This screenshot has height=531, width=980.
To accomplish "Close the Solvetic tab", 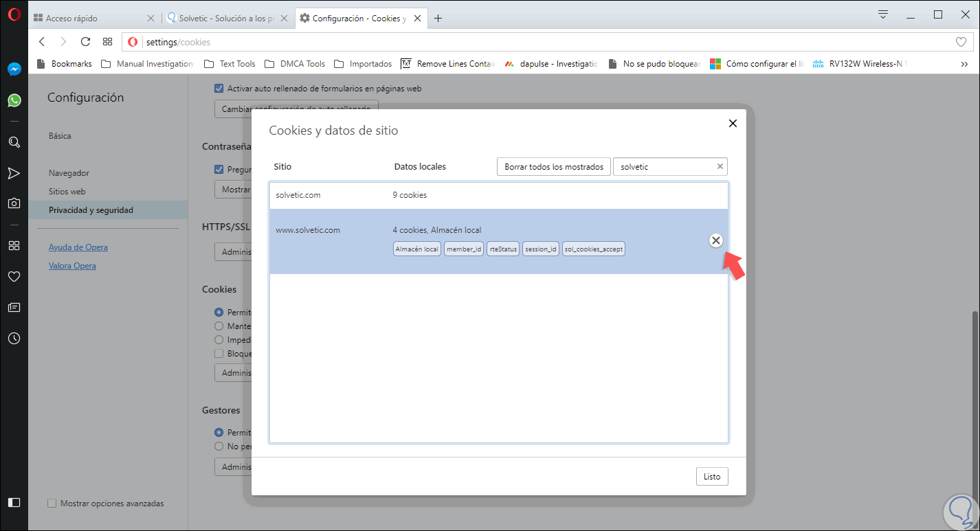I will [x=284, y=19].
